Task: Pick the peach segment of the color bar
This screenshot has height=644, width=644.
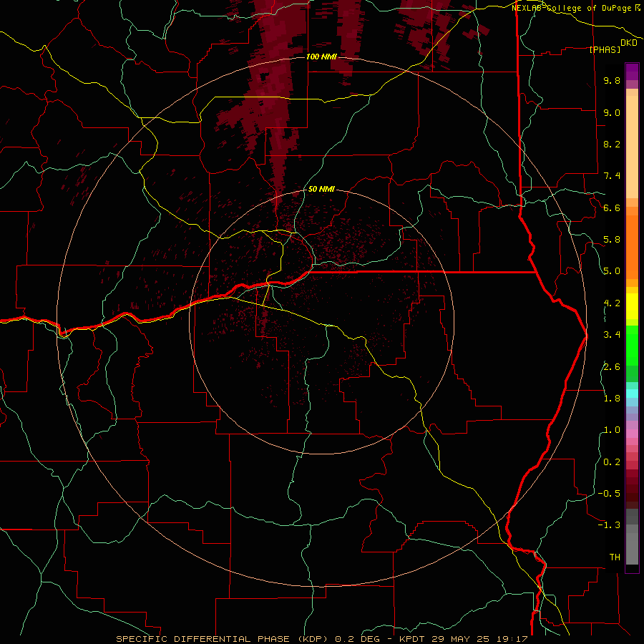Action: pos(632,147)
